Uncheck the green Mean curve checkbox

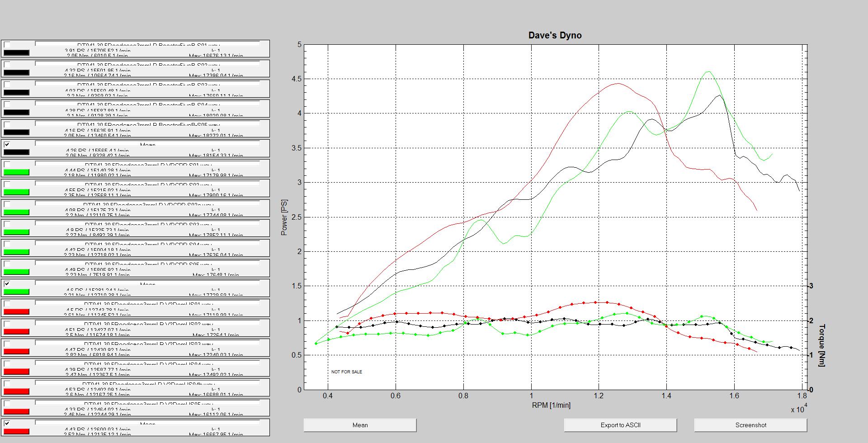[7, 284]
